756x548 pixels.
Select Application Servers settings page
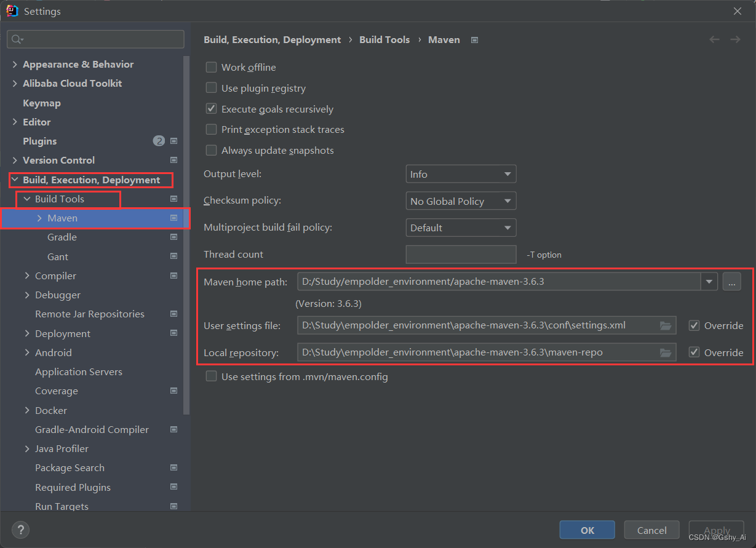[x=79, y=371]
